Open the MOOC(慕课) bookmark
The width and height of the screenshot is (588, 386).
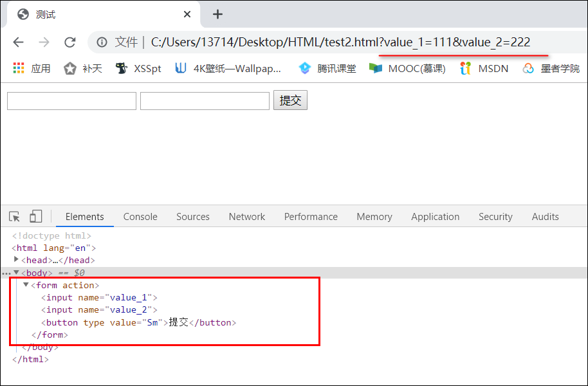point(407,68)
